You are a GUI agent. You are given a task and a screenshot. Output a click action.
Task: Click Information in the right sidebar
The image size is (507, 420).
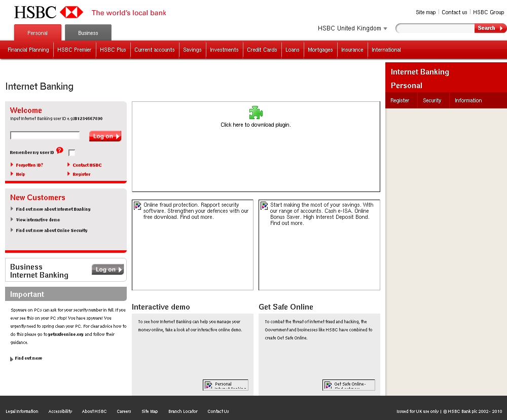(468, 100)
